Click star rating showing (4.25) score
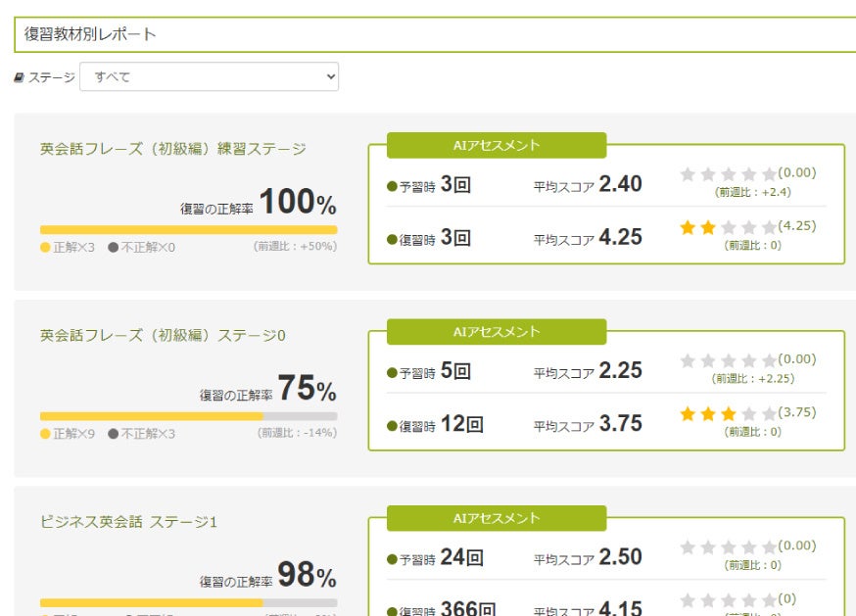856x616 pixels. pos(728,227)
